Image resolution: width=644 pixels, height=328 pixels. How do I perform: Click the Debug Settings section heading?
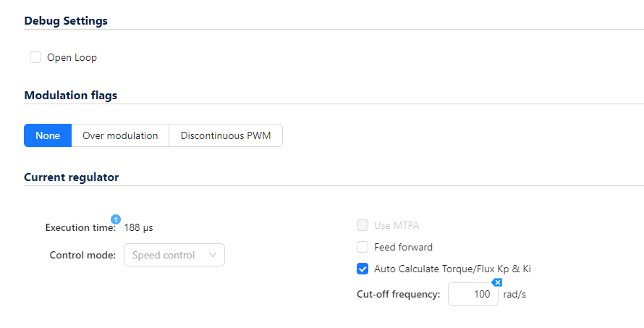point(66,21)
